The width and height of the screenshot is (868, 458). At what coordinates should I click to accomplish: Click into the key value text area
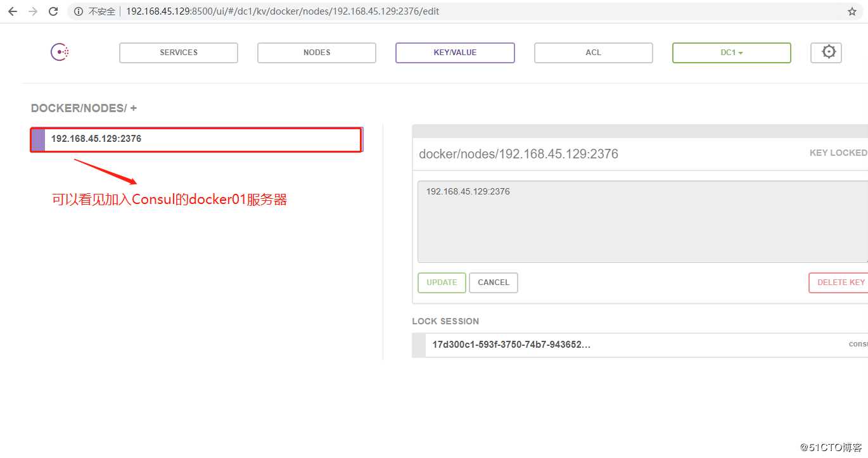coord(642,222)
